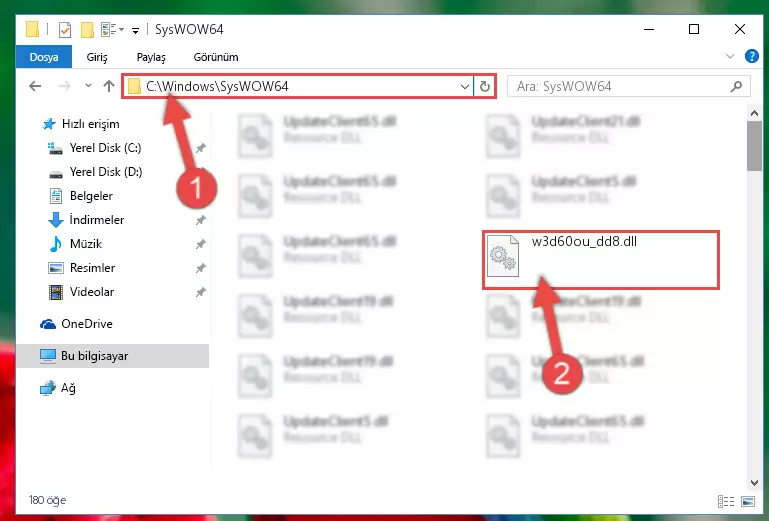
Task: Go up one folder level
Action: tap(109, 86)
